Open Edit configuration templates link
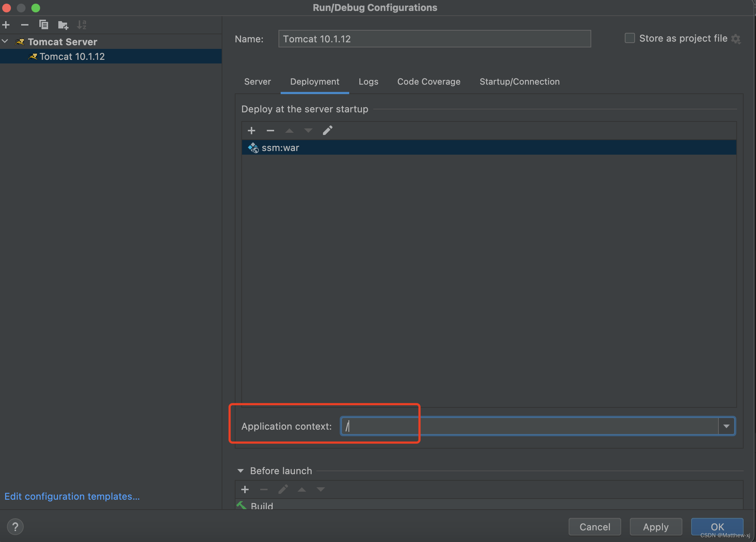 [x=72, y=496]
